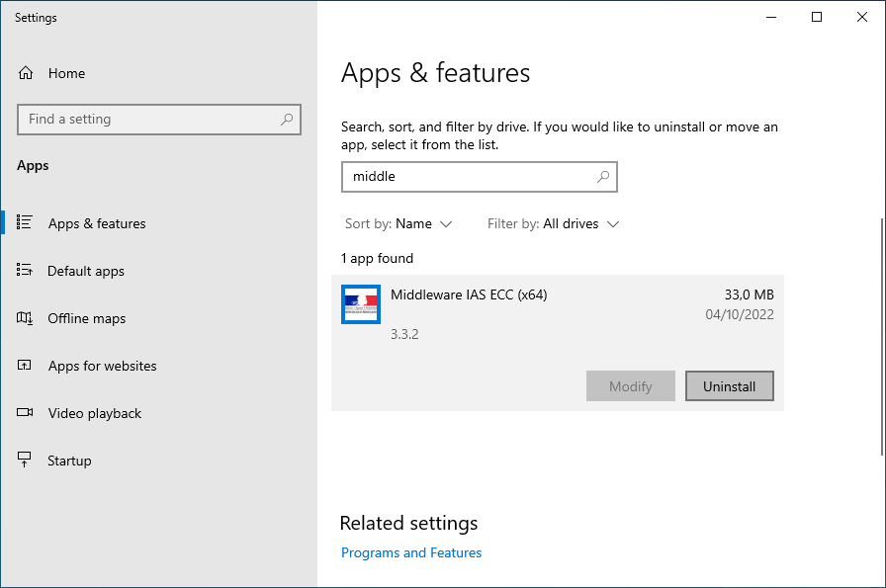Maximize the Settings window

click(x=817, y=17)
